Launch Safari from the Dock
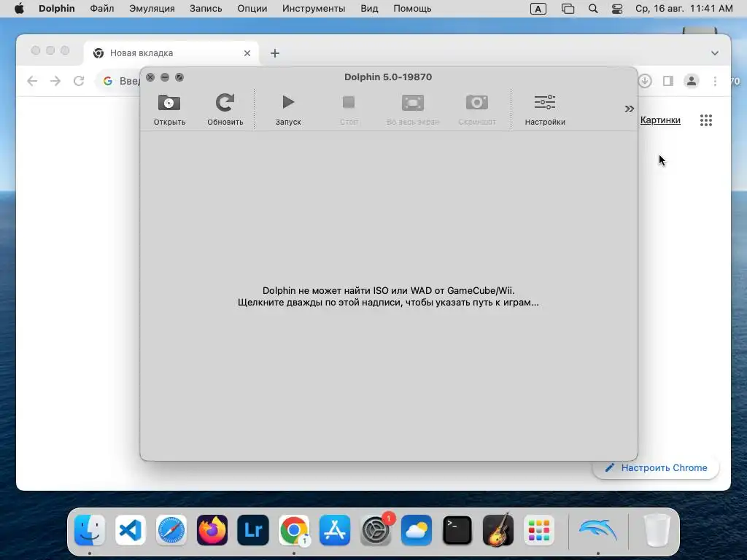The width and height of the screenshot is (747, 560). coord(171,530)
